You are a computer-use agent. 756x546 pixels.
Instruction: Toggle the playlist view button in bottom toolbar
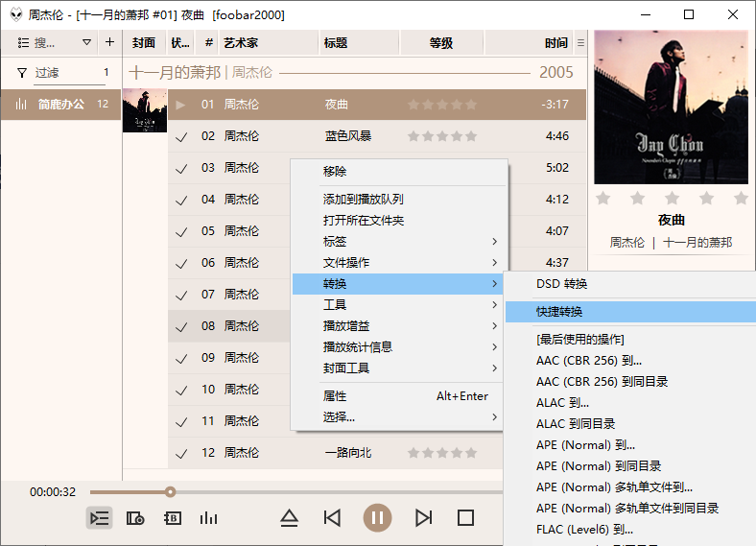click(100, 518)
